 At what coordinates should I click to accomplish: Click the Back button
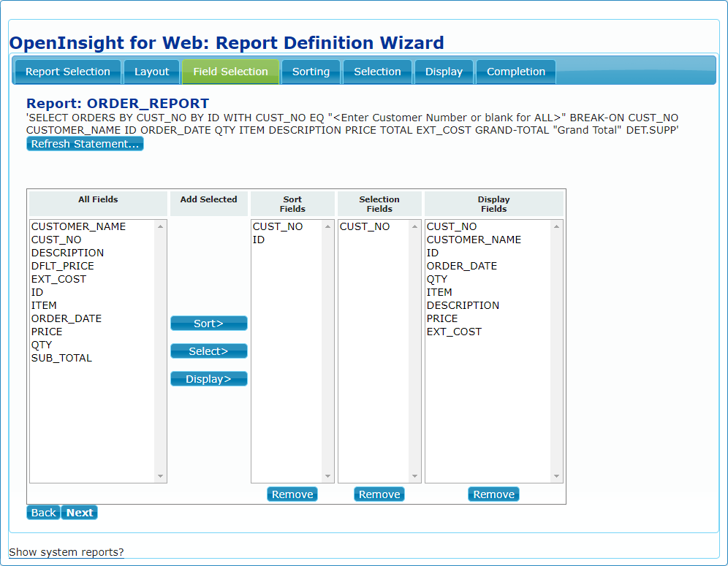pyautogui.click(x=44, y=513)
